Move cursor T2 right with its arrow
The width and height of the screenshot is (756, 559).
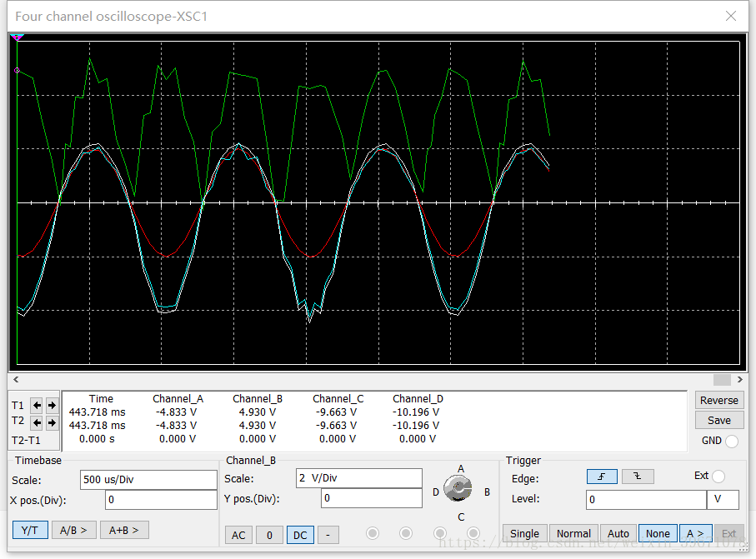(x=52, y=423)
